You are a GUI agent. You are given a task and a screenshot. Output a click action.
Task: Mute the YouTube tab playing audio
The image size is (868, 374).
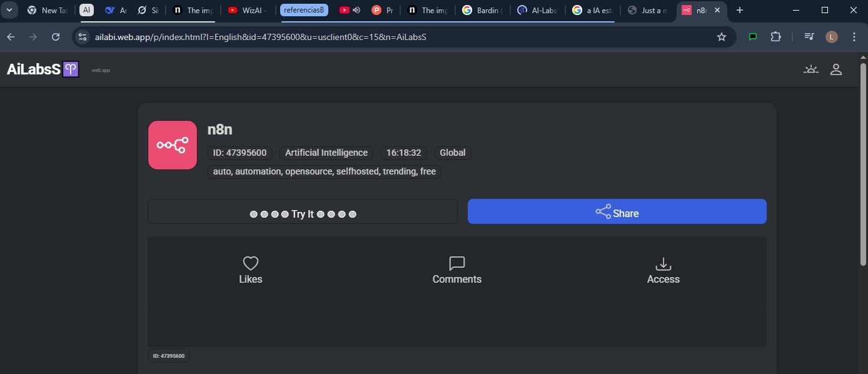coord(356,10)
